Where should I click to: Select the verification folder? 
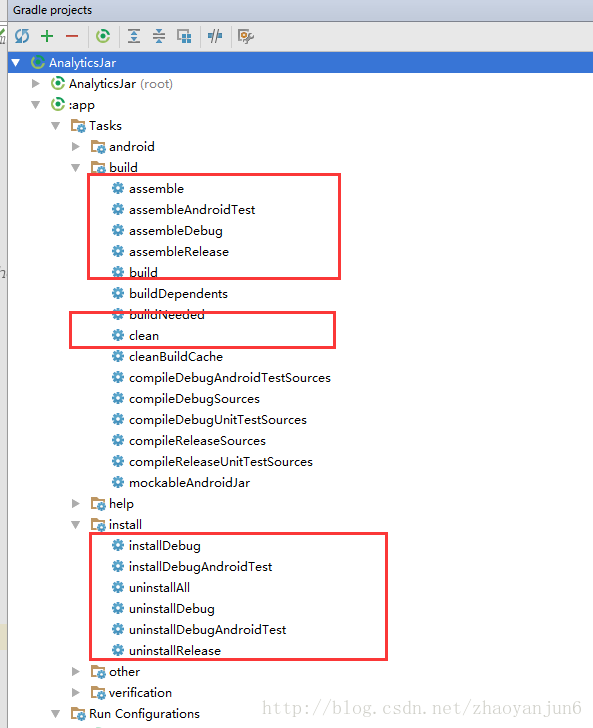coord(140,692)
